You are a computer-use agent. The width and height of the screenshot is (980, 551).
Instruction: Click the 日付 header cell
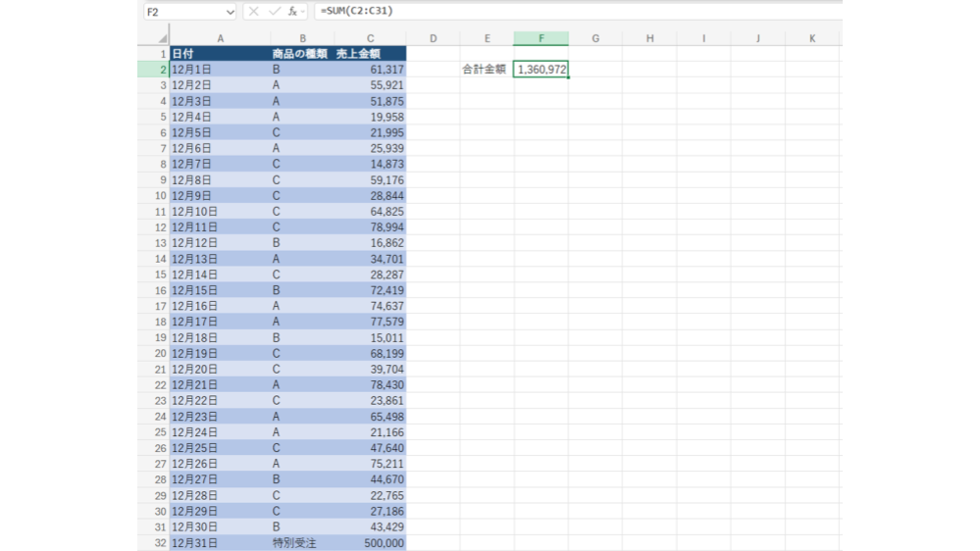tap(220, 54)
